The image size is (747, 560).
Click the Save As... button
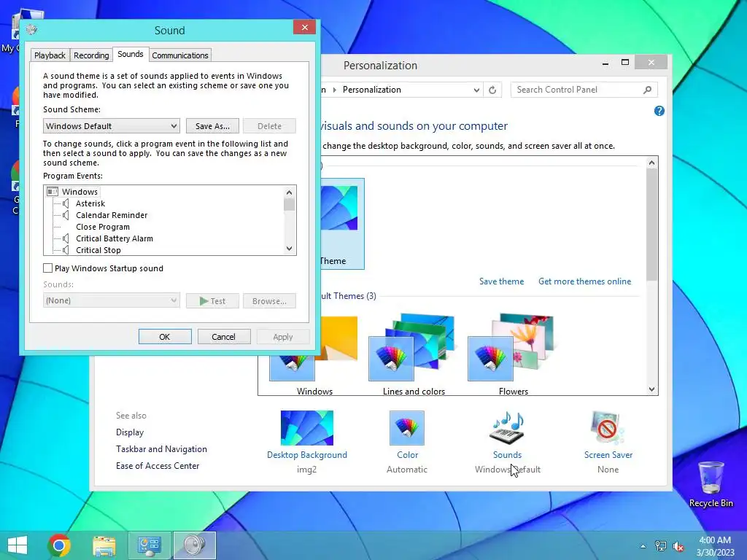[x=212, y=126]
